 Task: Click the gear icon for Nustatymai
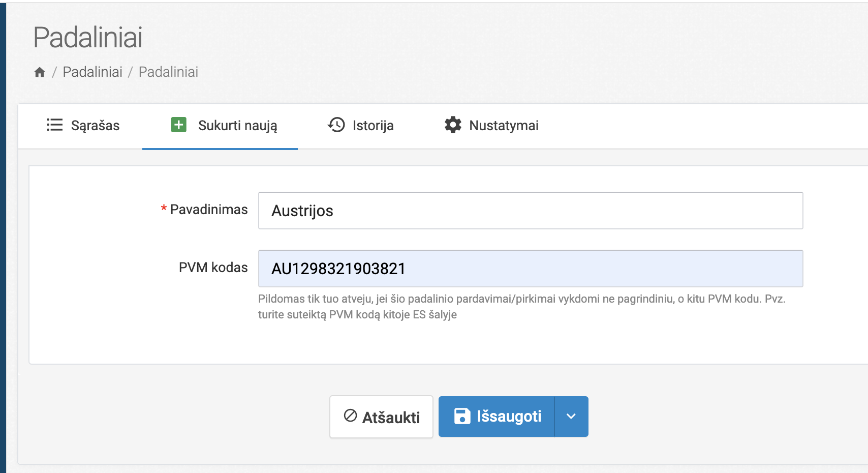[453, 125]
